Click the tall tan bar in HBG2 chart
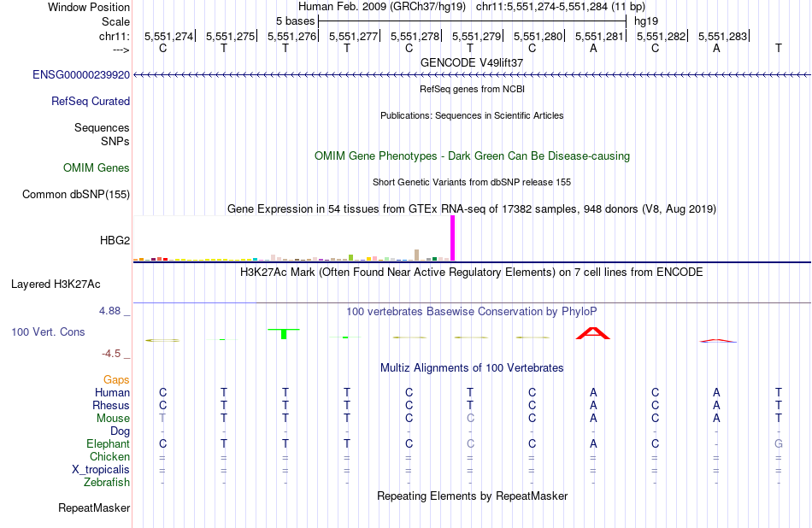The image size is (812, 528). pos(417,255)
